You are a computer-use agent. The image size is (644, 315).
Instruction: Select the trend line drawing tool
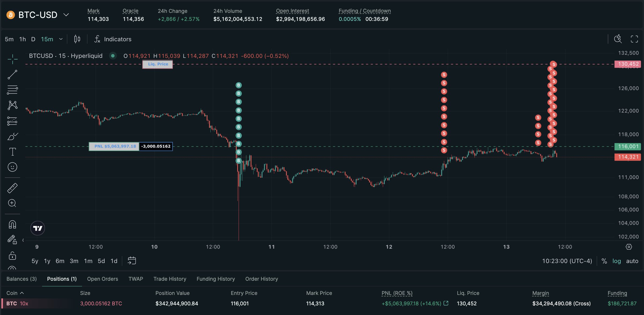12,74
